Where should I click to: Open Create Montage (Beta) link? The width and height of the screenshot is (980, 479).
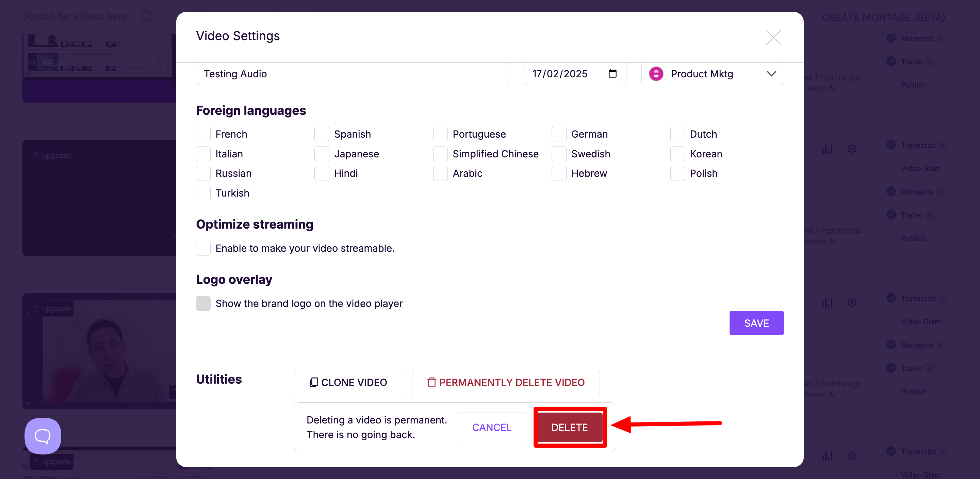883,17
